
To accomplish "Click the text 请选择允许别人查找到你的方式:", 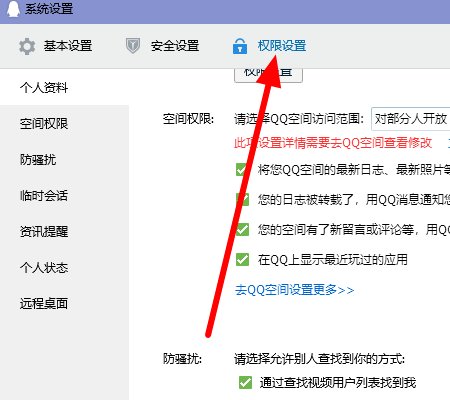I will [x=319, y=359].
